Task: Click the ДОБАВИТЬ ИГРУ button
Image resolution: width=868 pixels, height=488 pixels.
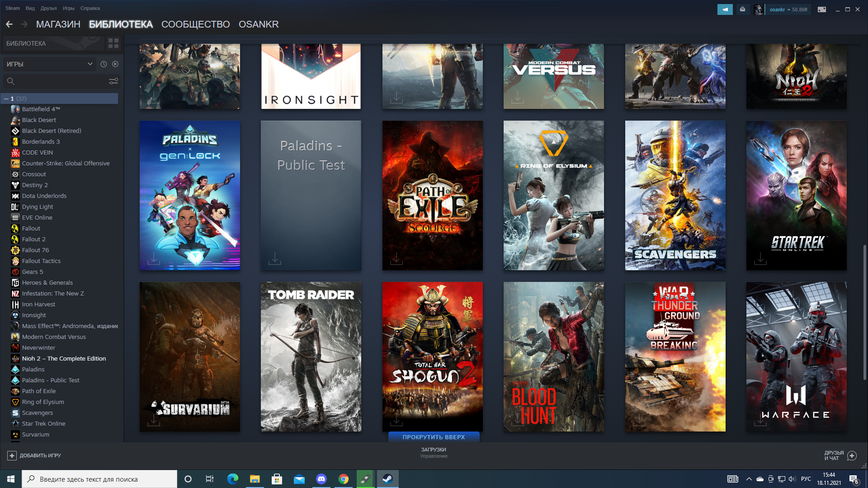Action: (x=34, y=455)
